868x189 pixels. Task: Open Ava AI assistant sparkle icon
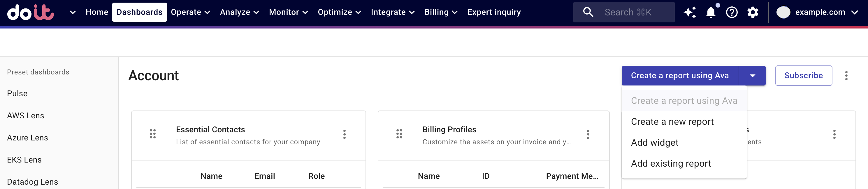[690, 12]
